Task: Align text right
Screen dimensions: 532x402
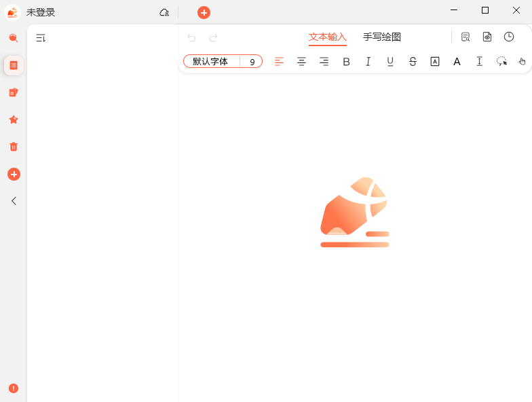Action: click(x=324, y=61)
